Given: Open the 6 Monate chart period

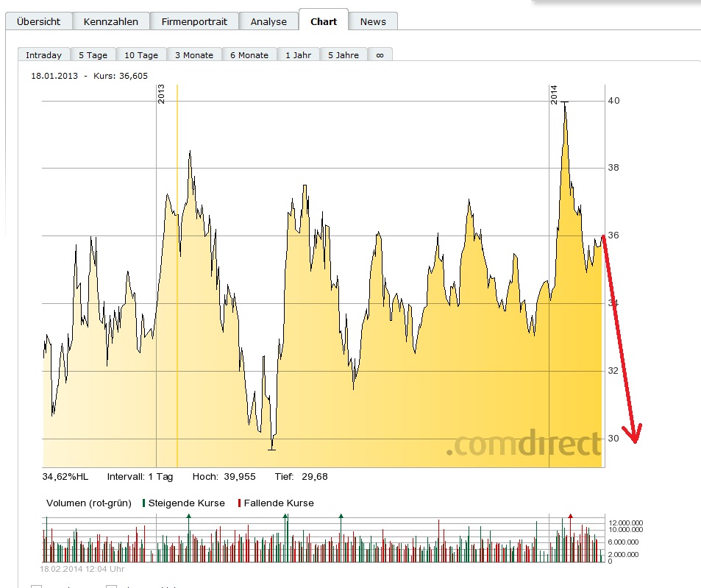Looking at the screenshot, I should pyautogui.click(x=248, y=54).
